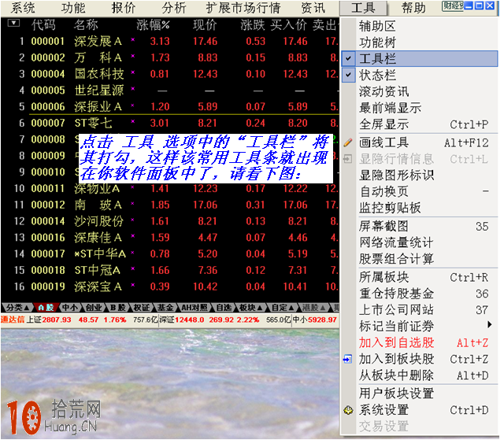Click 通达信 label in status bar
The width and height of the screenshot is (504, 440).
point(13,320)
